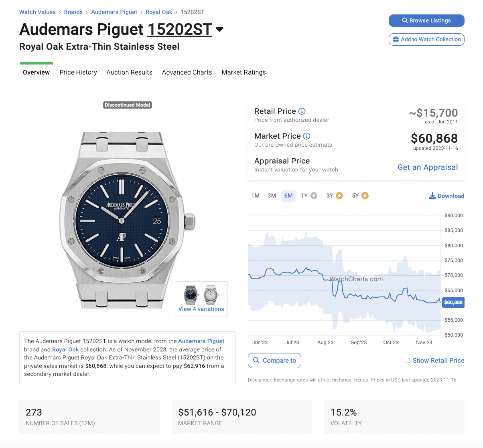Viewport: 483px width, 448px height.
Task: Click the lightning bolt beside 1Y
Action: click(x=314, y=196)
